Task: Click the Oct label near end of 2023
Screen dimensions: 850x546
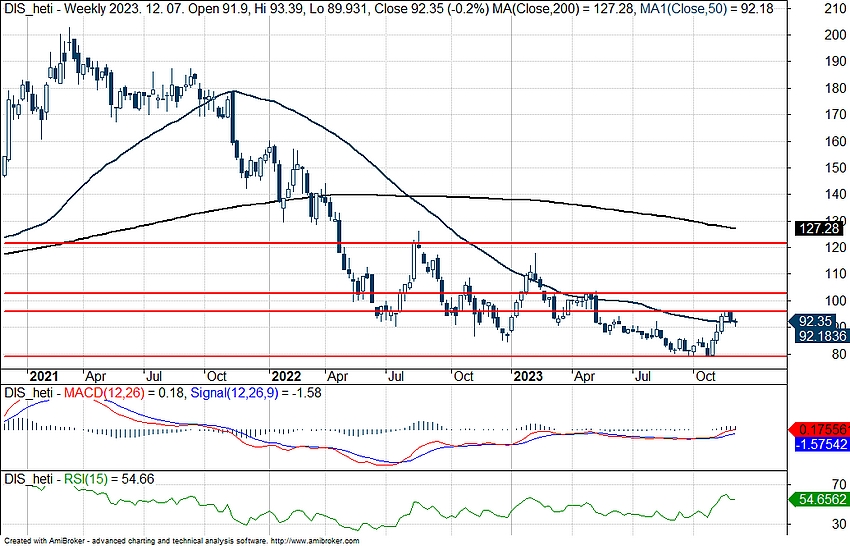Action: pyautogui.click(x=705, y=376)
